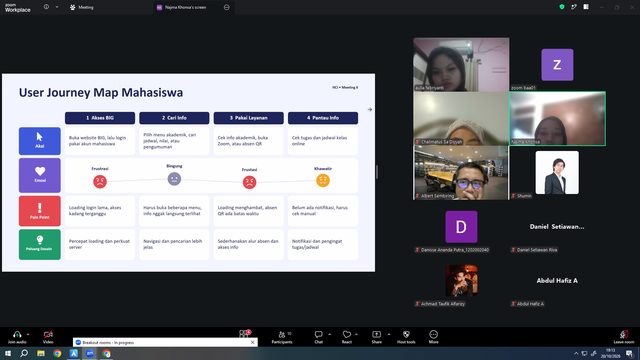Click the Join audio headphone icon

point(17,334)
